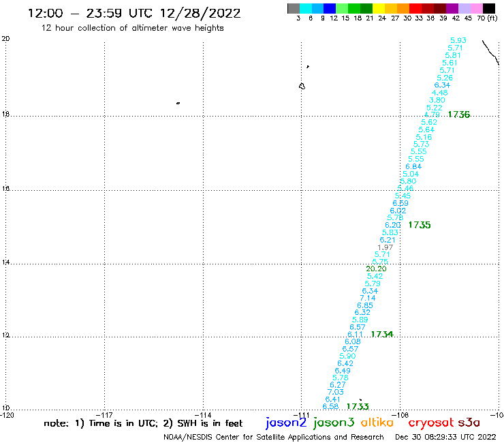Screen dimensions: 504x443
Task: Click the wave height 7.14
Action: [x=368, y=298]
